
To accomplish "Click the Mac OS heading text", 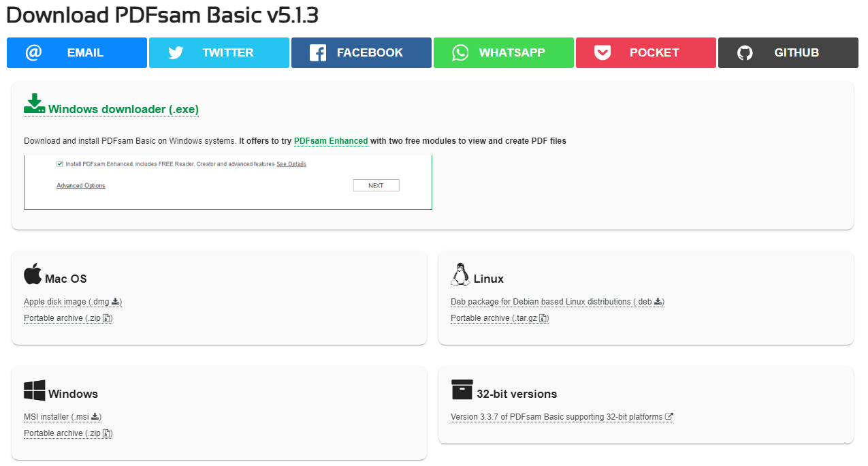I will click(66, 279).
